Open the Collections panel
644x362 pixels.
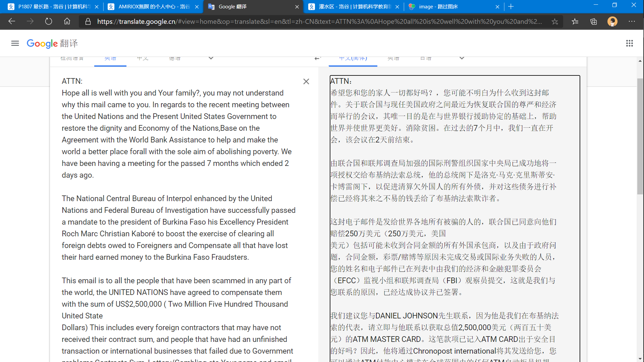594,21
